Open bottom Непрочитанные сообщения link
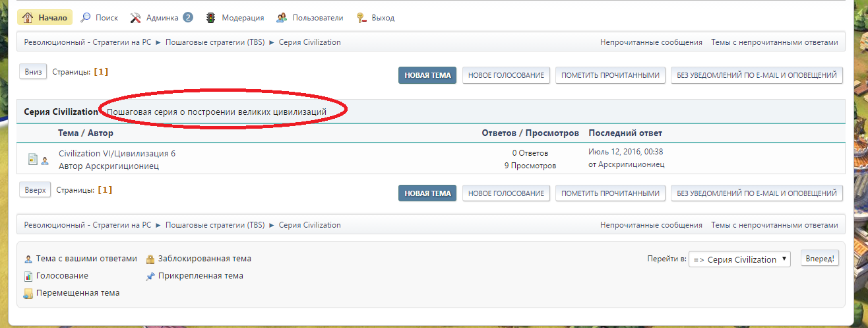Viewport: 868px width, 328px height. coord(651,225)
